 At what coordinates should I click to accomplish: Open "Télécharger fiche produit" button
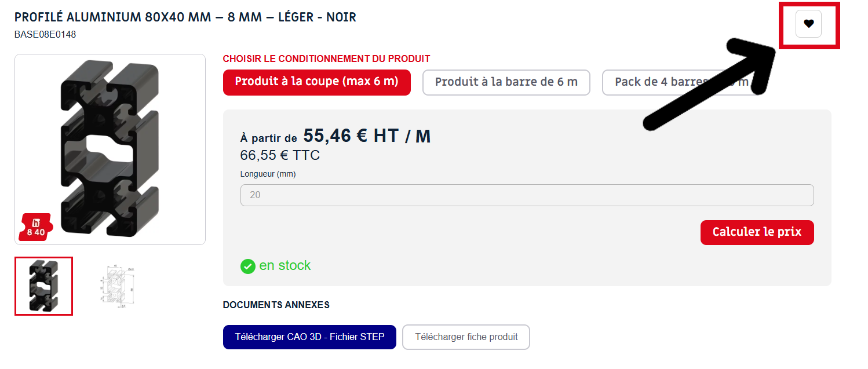466,337
